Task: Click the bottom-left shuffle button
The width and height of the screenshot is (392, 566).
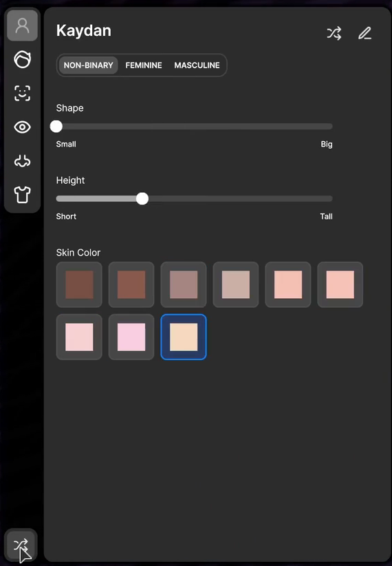Action: (21, 545)
